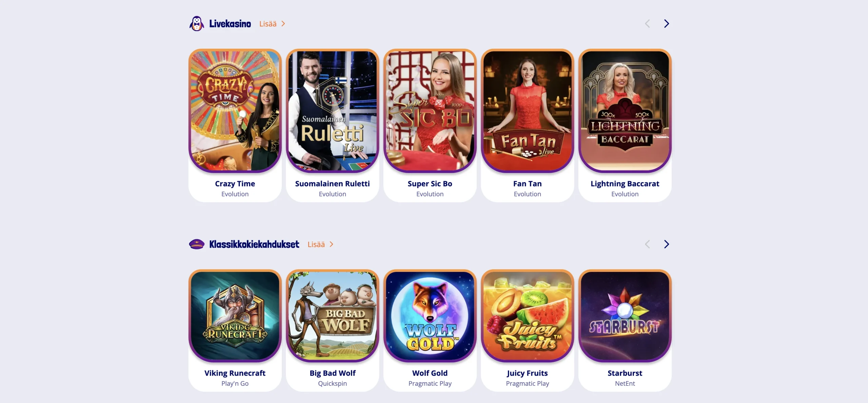Open Lisää link next to Klassikkokiekahdukset
This screenshot has height=403, width=868.
[x=316, y=244]
